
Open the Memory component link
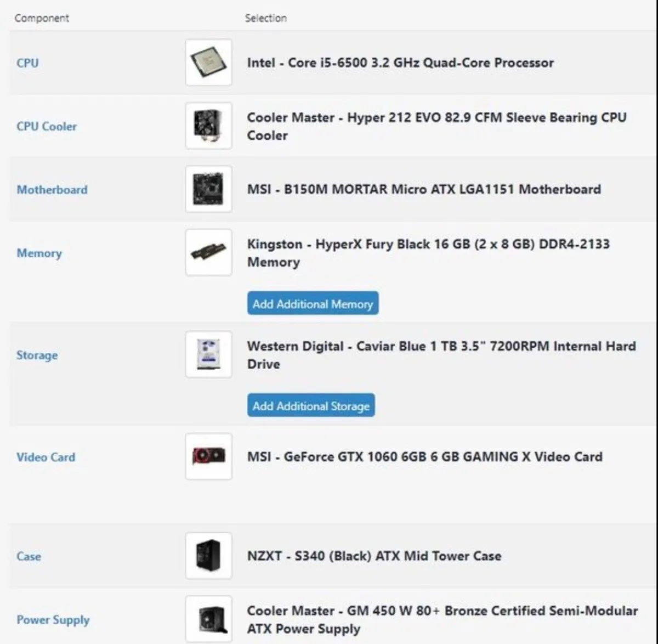39,253
